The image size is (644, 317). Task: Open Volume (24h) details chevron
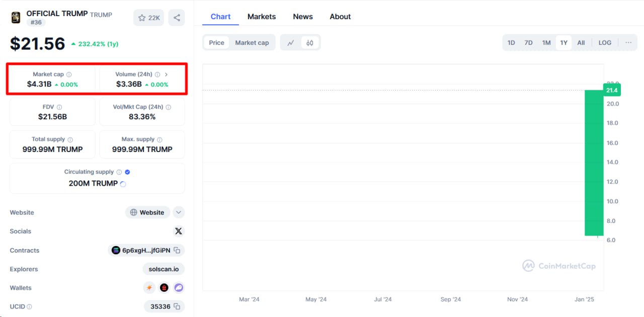167,74
